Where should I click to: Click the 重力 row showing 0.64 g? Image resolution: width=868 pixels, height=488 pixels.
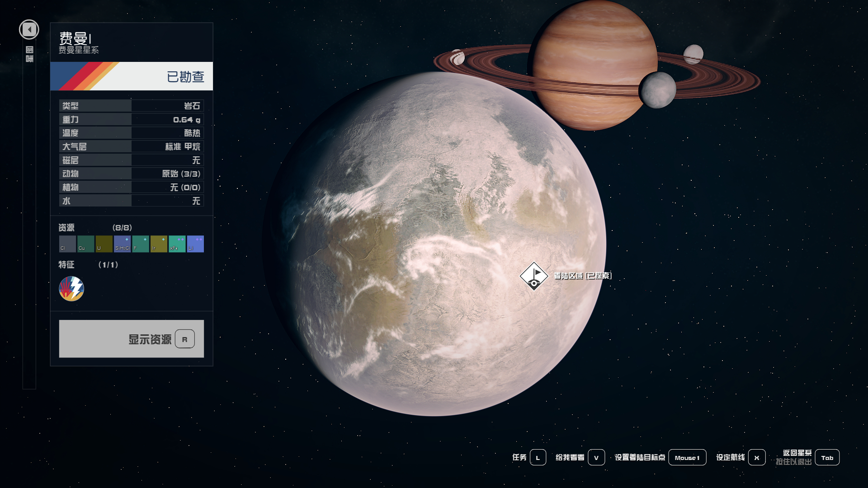[x=132, y=119]
